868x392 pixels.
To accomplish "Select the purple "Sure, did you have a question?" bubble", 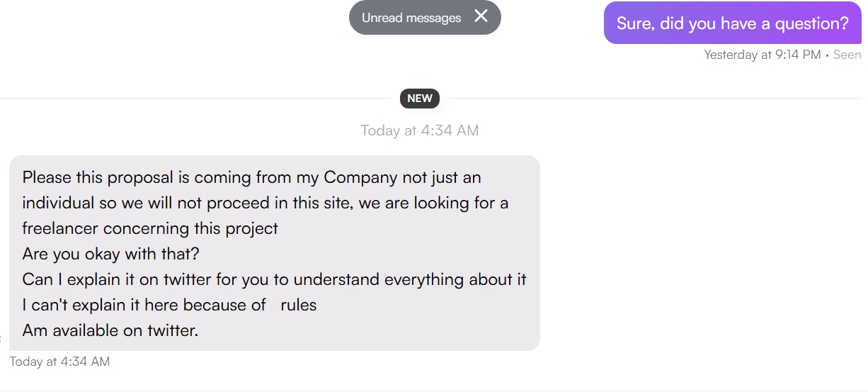I will click(x=732, y=23).
